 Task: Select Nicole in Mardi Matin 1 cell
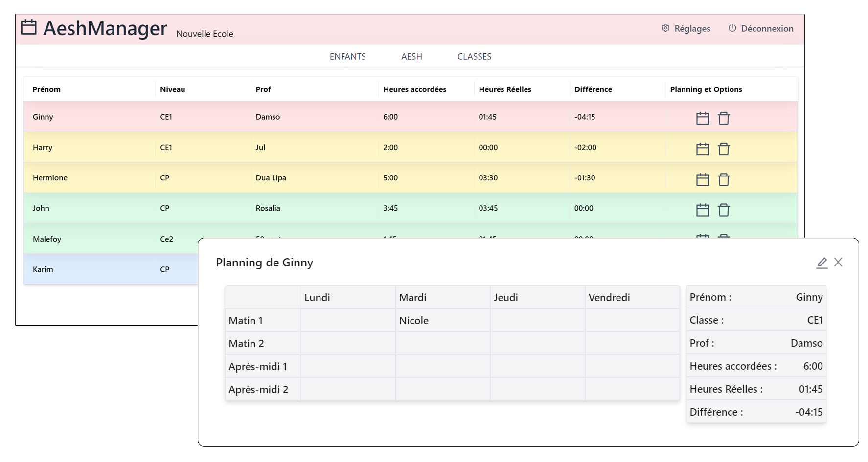tap(414, 321)
